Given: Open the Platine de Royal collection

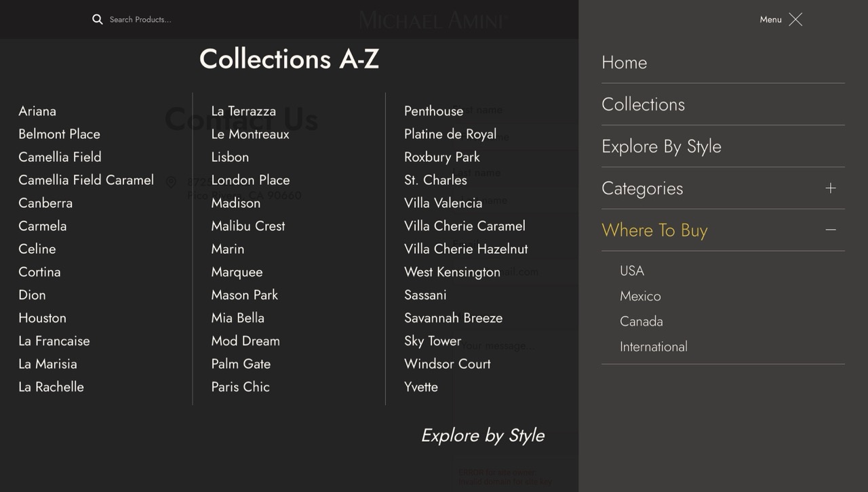Looking at the screenshot, I should pos(450,134).
